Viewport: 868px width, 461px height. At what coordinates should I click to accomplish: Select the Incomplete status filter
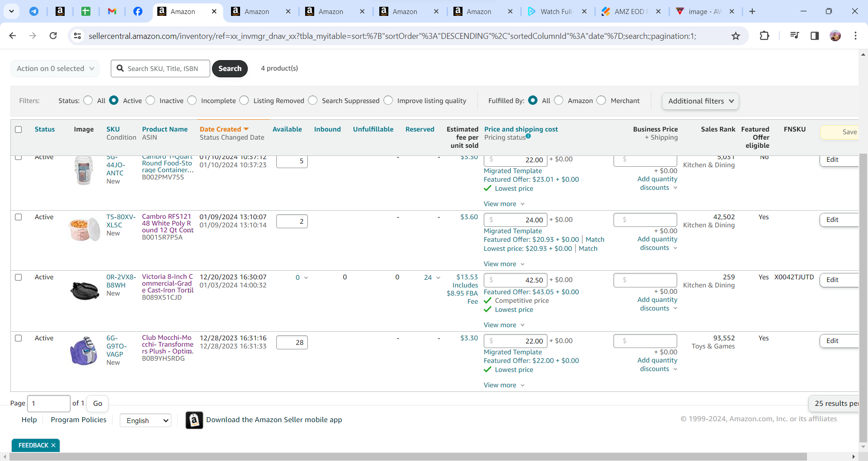(x=192, y=100)
